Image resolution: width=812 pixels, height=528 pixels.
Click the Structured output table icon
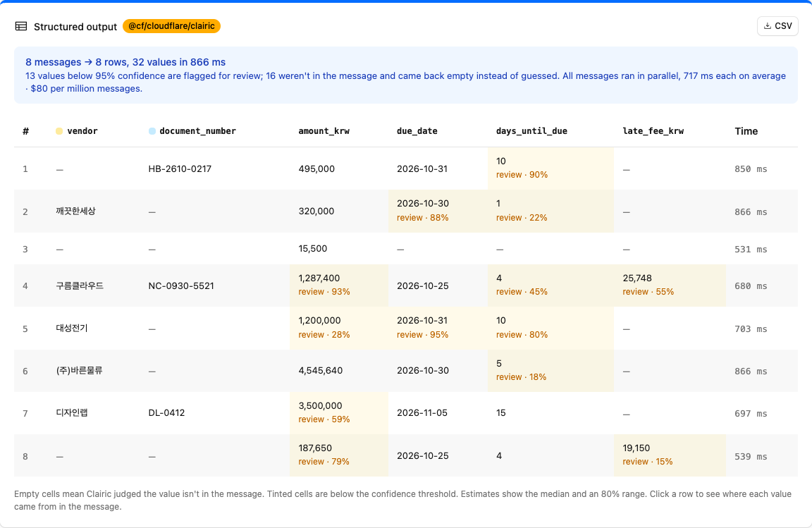click(x=21, y=26)
